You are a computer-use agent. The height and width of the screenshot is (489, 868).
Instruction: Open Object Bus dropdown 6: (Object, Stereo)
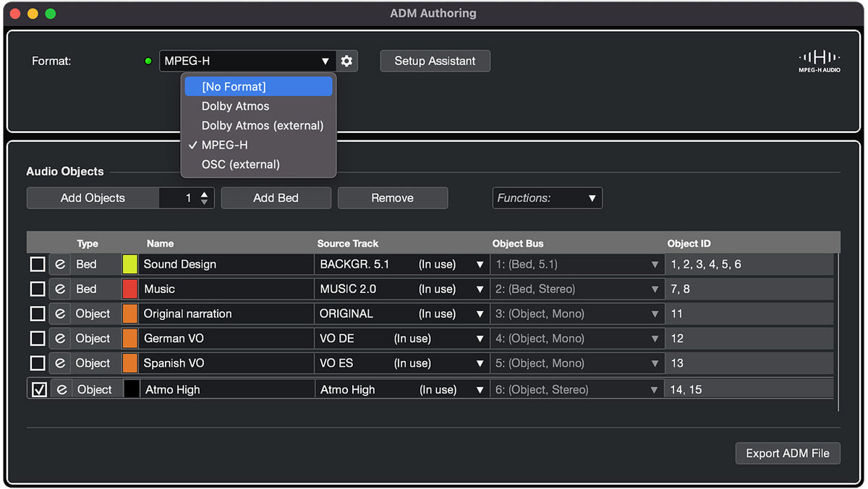click(577, 389)
